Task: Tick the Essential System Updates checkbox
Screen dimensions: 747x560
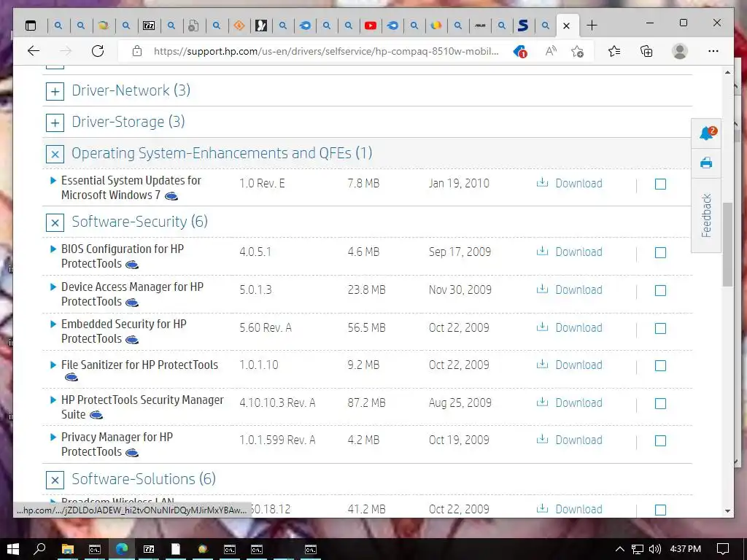Action: (x=660, y=184)
